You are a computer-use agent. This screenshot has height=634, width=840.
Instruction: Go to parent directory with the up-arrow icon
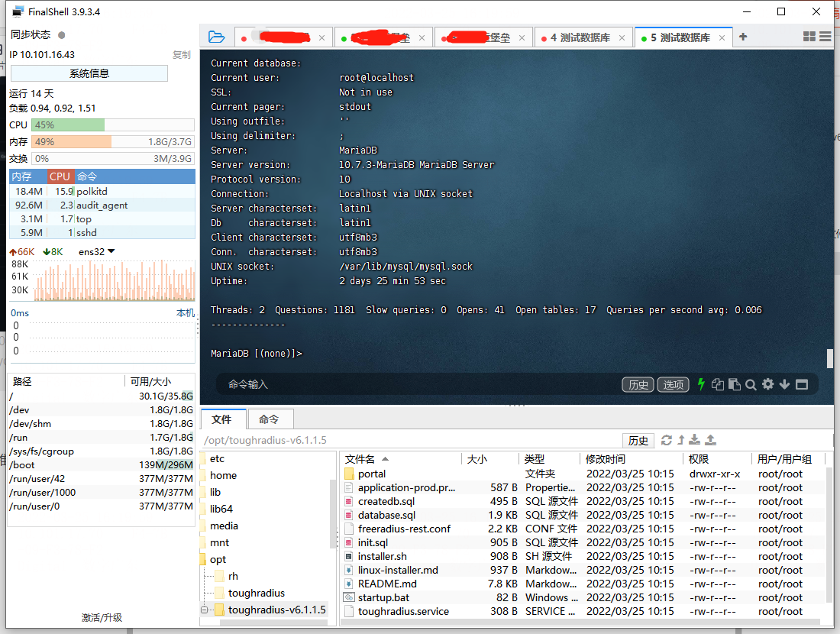coord(680,440)
